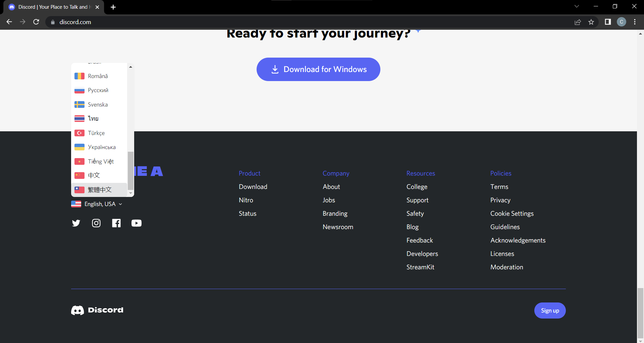Click language list scroll up arrow
The height and width of the screenshot is (343, 644).
pyautogui.click(x=130, y=67)
